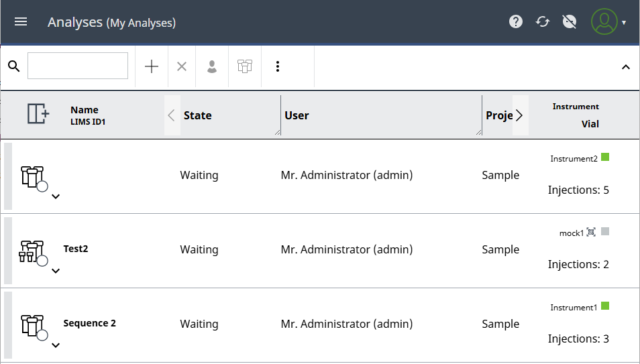Open the three-dot more options menu
Viewport: 640px width, 364px height.
(x=278, y=66)
